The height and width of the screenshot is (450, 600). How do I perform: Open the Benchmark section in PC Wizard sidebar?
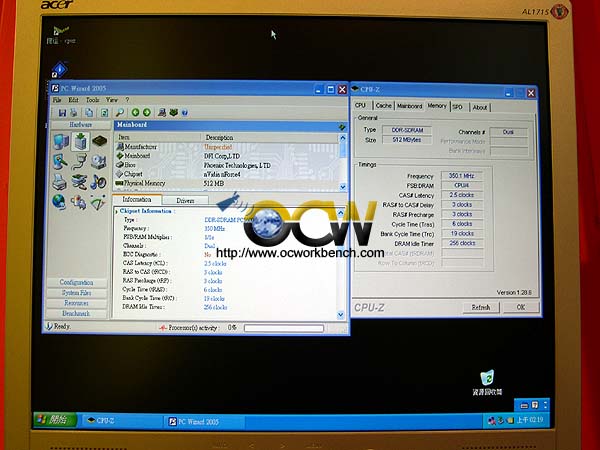(77, 313)
